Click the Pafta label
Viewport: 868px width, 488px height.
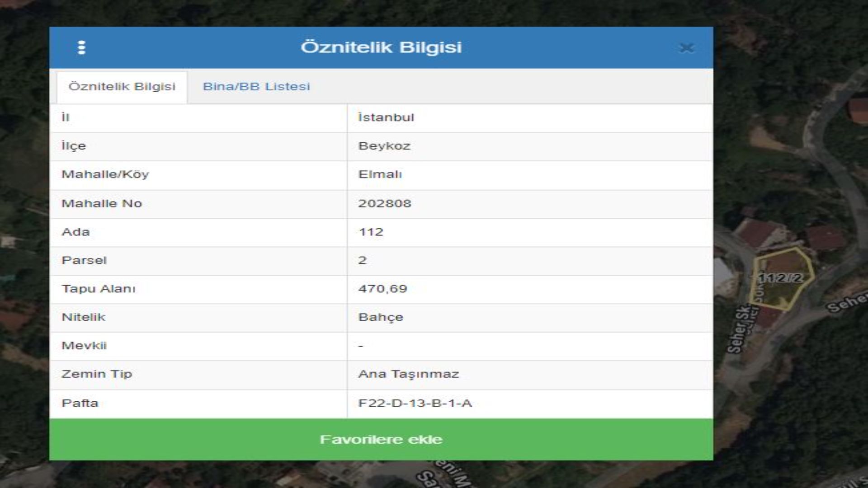coord(80,403)
